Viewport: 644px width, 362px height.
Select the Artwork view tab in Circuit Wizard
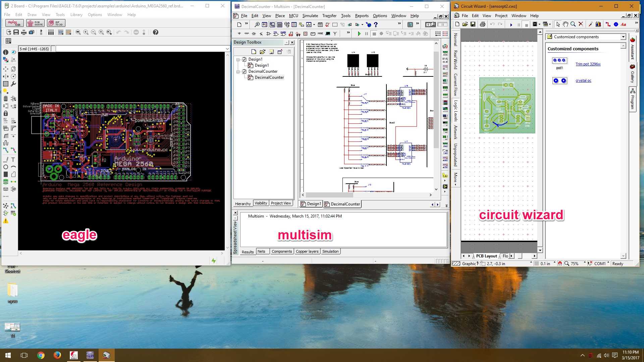pyautogui.click(x=455, y=132)
